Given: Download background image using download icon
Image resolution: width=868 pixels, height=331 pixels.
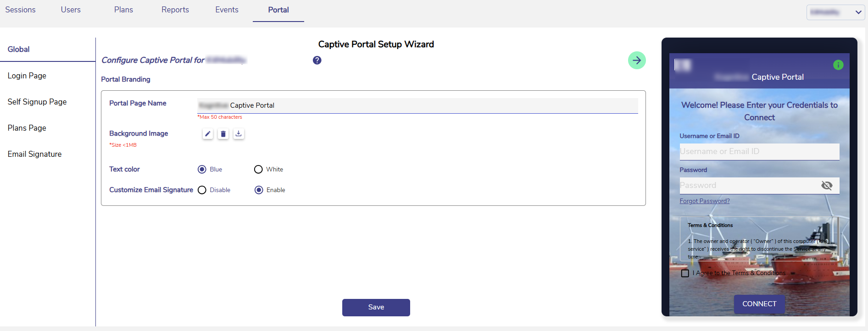Looking at the screenshot, I should tap(239, 134).
